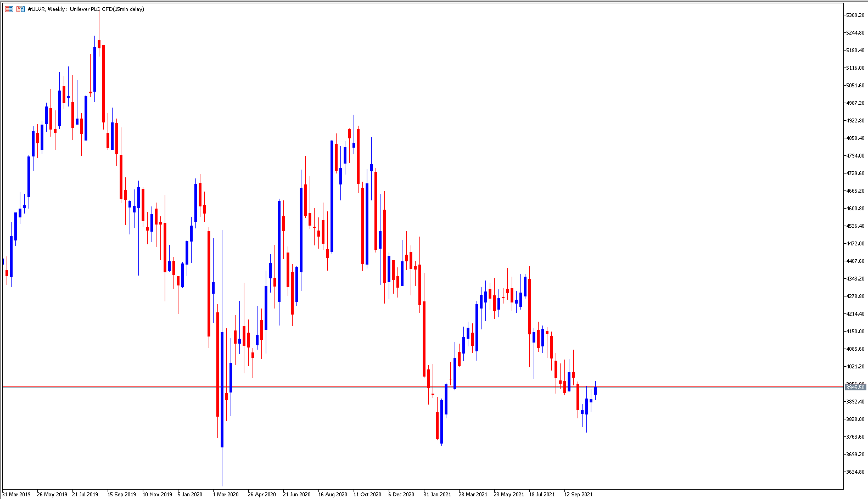Click the 3945.50 current price tag
Viewport: 868px width, 499px height.
point(855,387)
